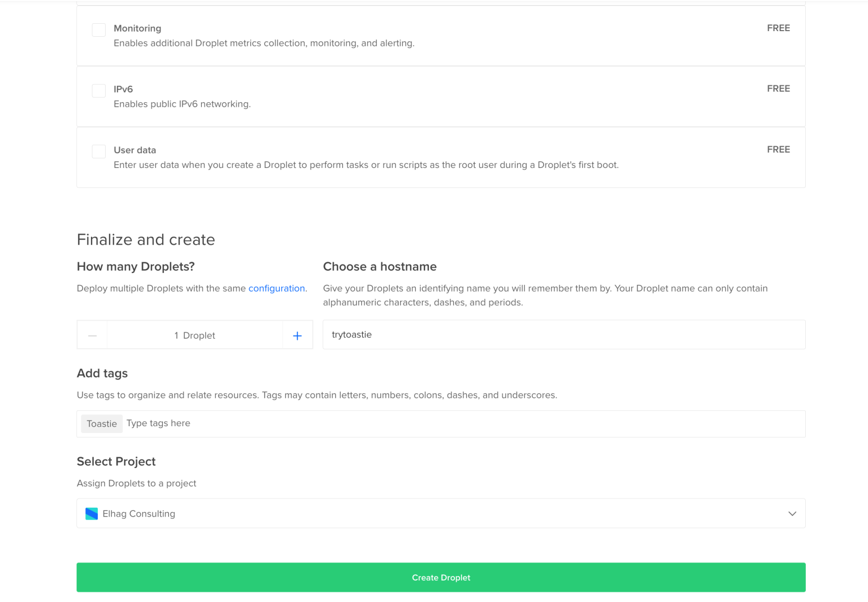Screen dimensions: 868x602
Task: Click the Monitoring option title
Action: coord(137,28)
